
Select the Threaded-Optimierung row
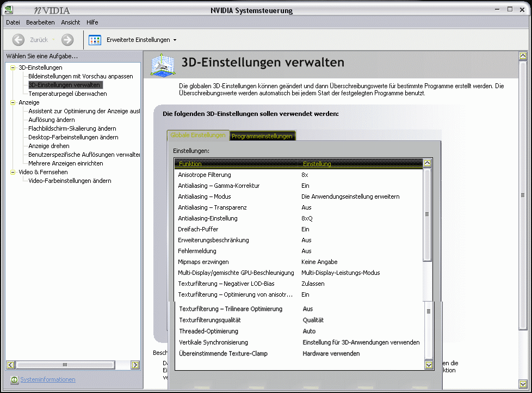(300, 331)
